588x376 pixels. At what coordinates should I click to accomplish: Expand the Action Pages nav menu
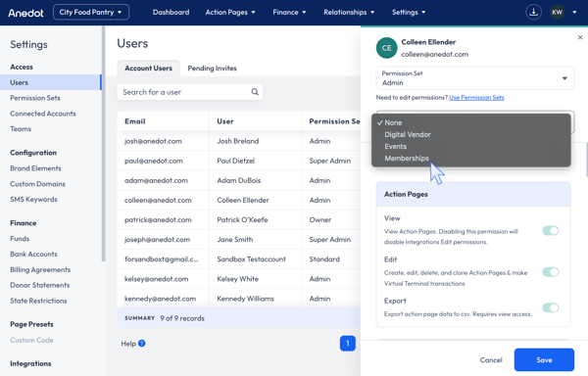pos(230,13)
